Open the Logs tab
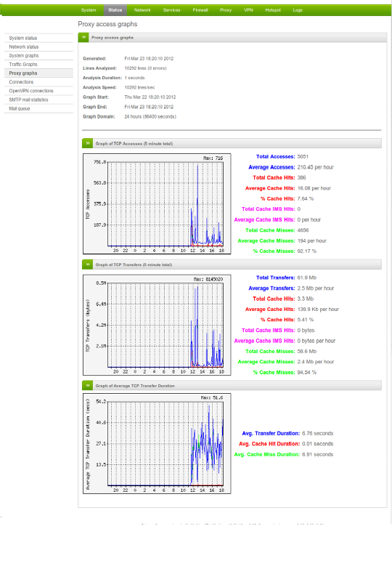The width and height of the screenshot is (392, 566). click(298, 10)
